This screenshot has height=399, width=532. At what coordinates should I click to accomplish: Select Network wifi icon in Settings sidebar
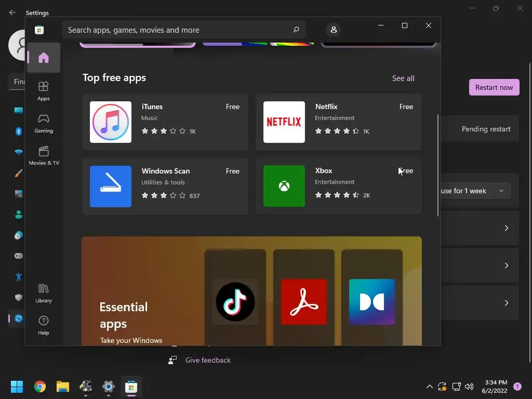click(19, 152)
